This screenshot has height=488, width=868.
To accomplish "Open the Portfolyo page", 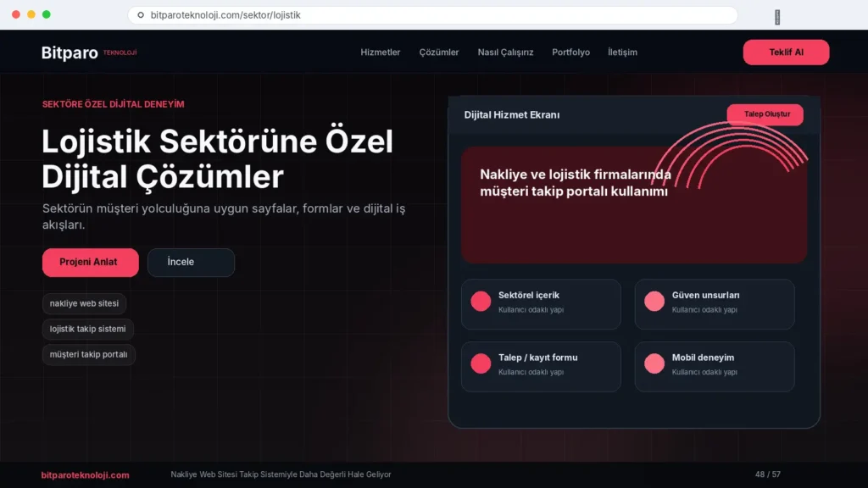I will click(570, 52).
